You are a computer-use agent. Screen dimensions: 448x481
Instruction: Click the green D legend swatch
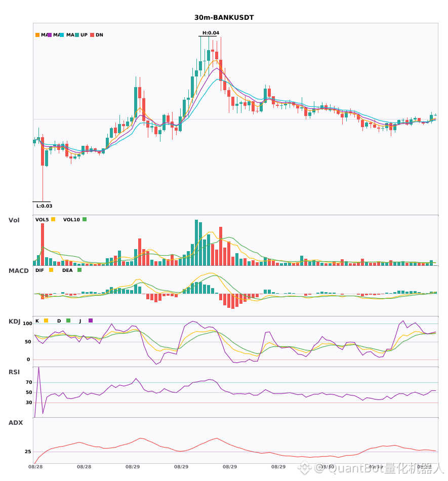point(68,320)
